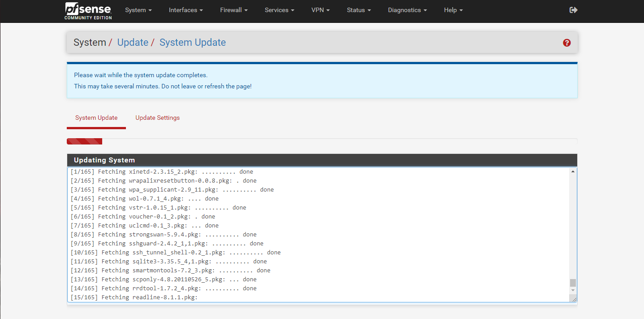
Task: Open the Status dropdown menu
Action: click(x=359, y=10)
